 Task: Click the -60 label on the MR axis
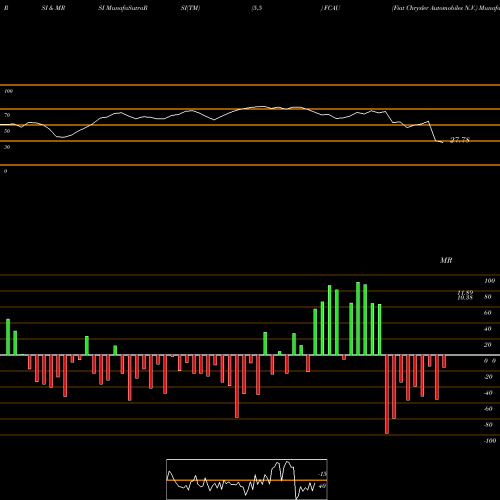[488, 409]
